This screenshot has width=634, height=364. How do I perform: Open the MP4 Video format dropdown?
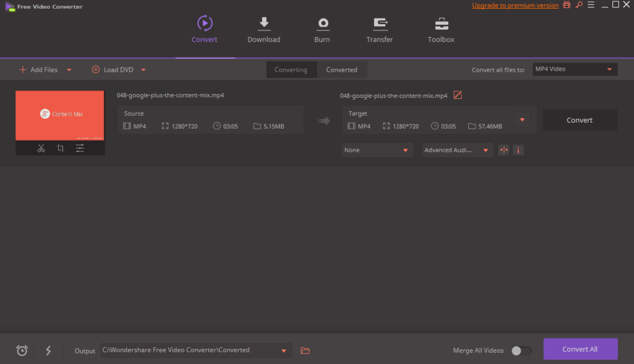click(575, 69)
